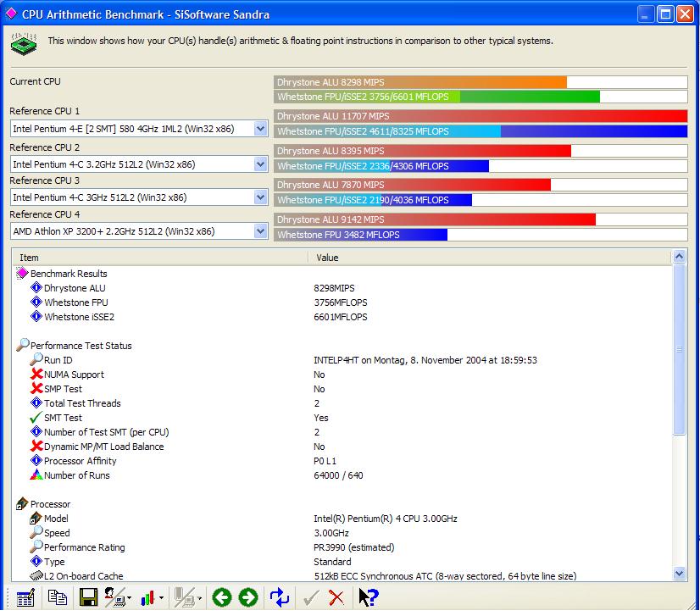Image resolution: width=700 pixels, height=616 pixels.
Task: Open dropdown arrow beside user-computer icon
Action: tap(130, 597)
